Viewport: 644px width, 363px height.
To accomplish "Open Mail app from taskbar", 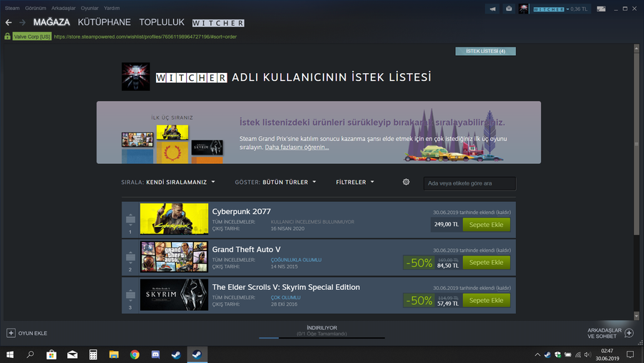I will [72, 354].
